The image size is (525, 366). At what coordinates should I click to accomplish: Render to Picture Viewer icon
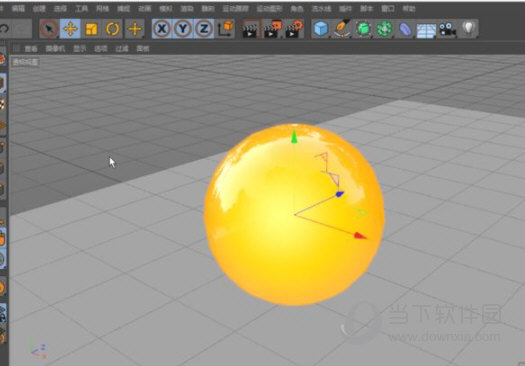(272, 29)
